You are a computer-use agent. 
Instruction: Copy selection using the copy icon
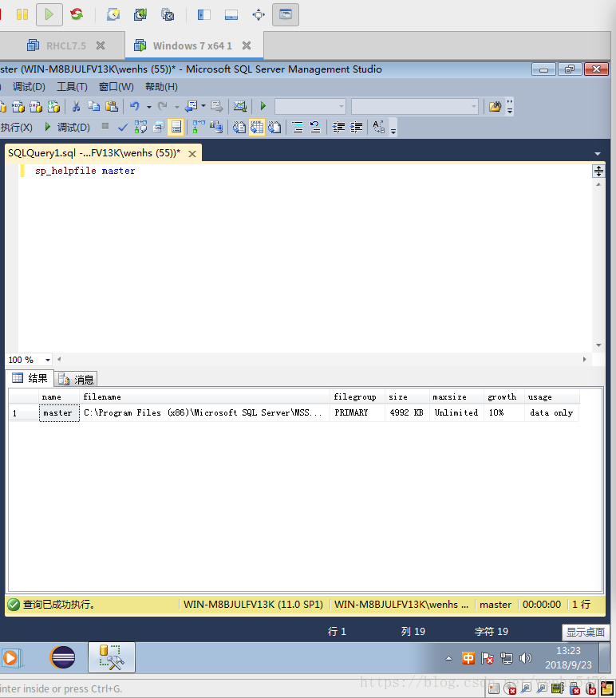click(93, 106)
